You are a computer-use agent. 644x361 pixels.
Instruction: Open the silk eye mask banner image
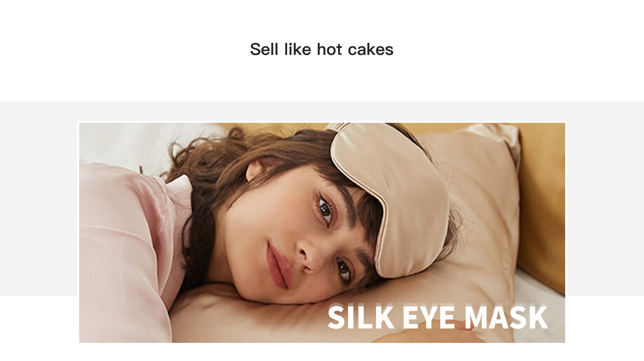(x=322, y=233)
